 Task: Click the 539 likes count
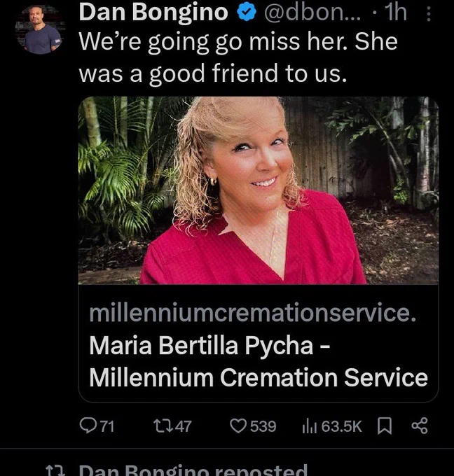click(x=263, y=426)
